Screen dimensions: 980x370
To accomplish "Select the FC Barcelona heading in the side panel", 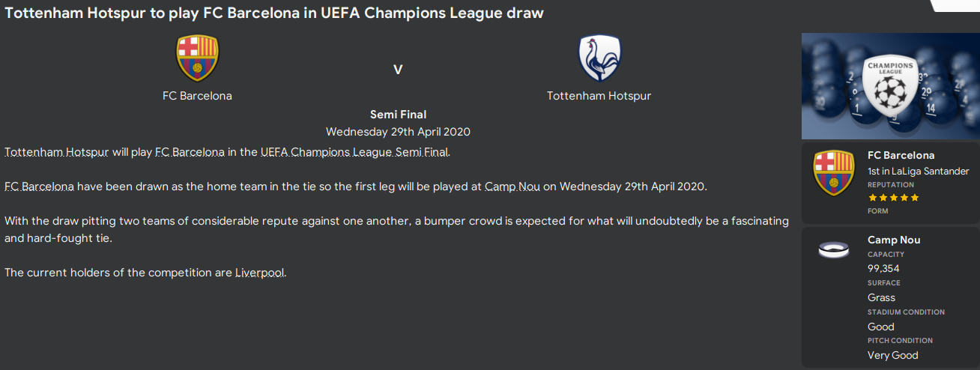I will coord(901,156).
